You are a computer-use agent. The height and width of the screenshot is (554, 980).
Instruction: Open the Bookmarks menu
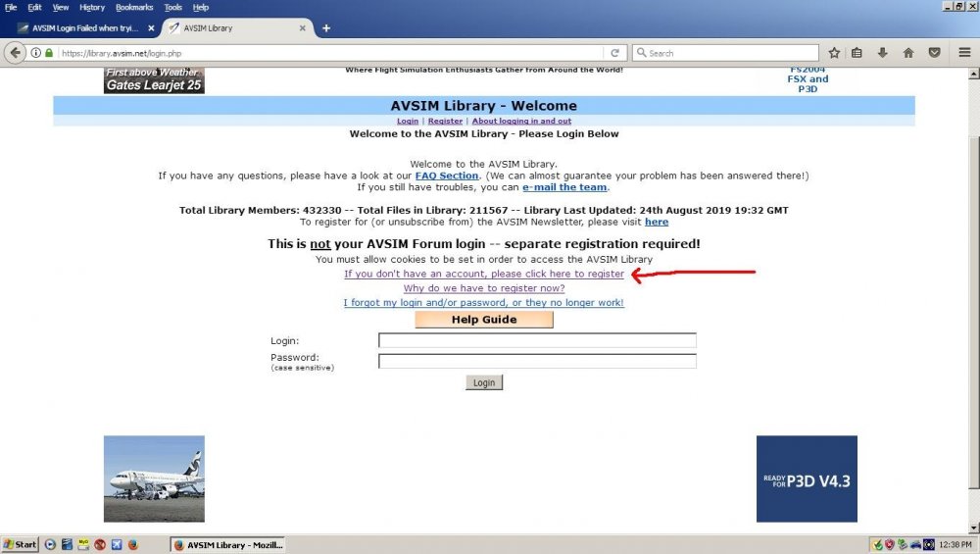pyautogui.click(x=134, y=8)
